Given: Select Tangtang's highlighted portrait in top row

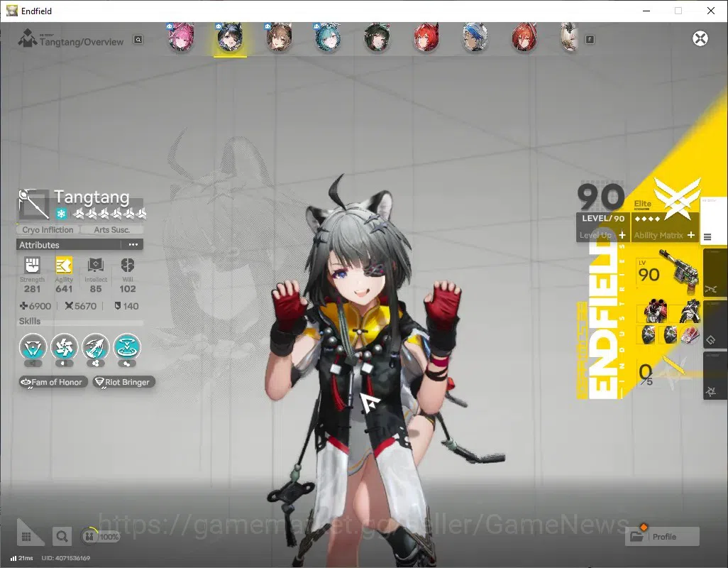Looking at the screenshot, I should point(231,37).
